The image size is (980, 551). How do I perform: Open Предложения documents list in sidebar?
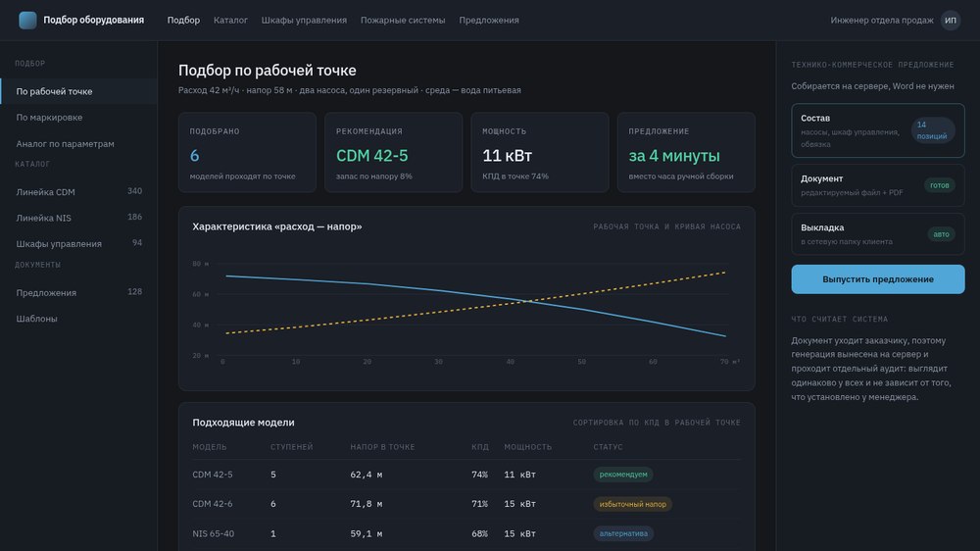[x=78, y=293]
